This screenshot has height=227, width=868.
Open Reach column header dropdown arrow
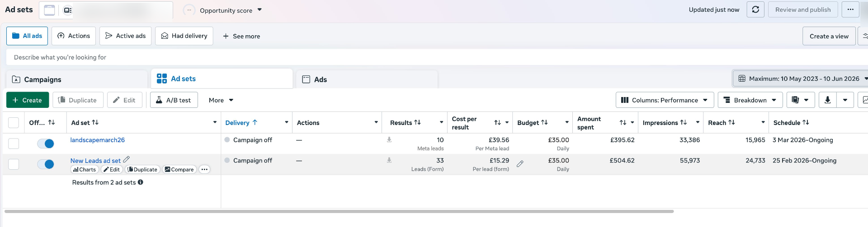tap(763, 122)
